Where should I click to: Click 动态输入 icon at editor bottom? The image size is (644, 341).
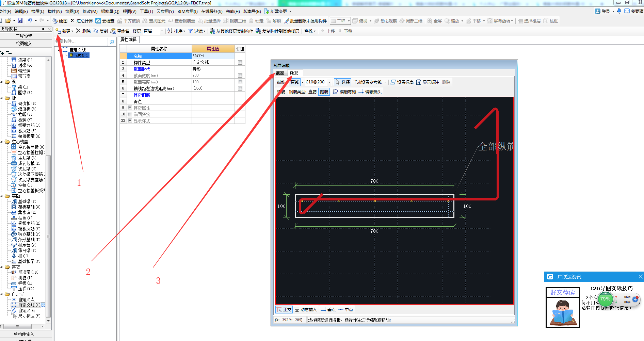[x=296, y=309]
